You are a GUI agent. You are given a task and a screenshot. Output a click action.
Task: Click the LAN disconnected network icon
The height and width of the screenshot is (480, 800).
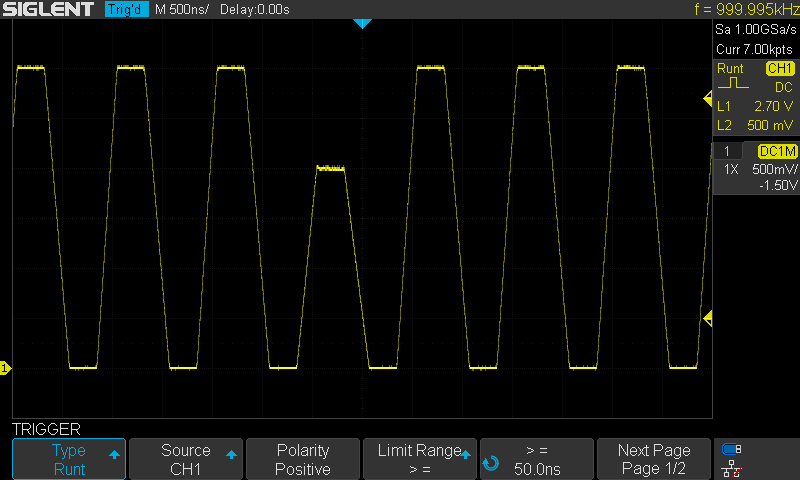coord(732,468)
